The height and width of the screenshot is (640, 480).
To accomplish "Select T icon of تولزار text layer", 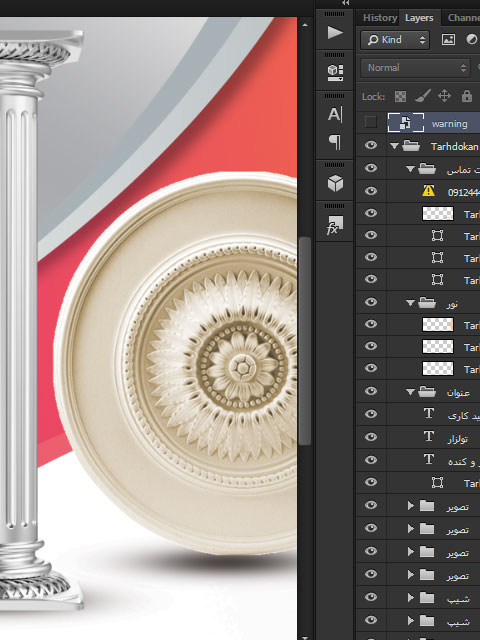I will (429, 436).
